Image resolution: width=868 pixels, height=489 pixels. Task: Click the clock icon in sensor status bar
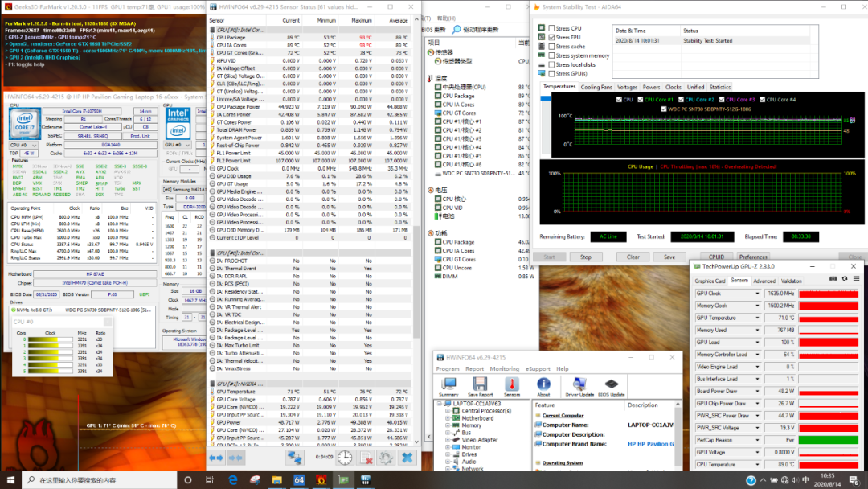pos(344,457)
